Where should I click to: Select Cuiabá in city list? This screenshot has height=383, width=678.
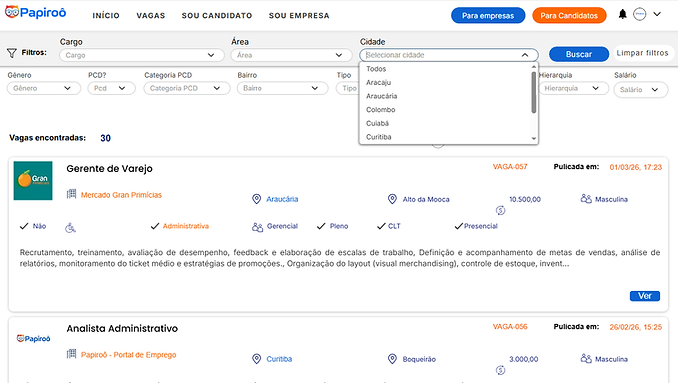click(x=445, y=123)
